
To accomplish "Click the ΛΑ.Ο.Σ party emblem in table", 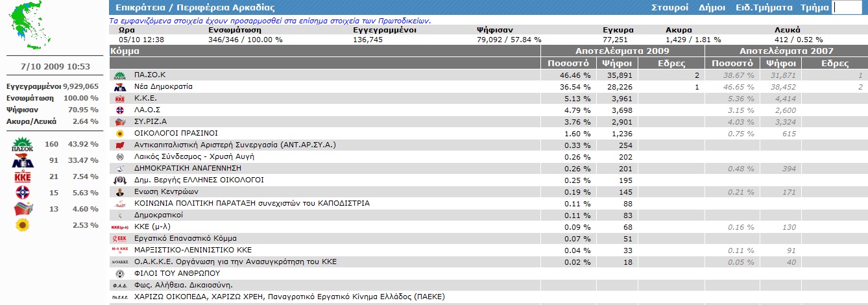I will pyautogui.click(x=119, y=110).
